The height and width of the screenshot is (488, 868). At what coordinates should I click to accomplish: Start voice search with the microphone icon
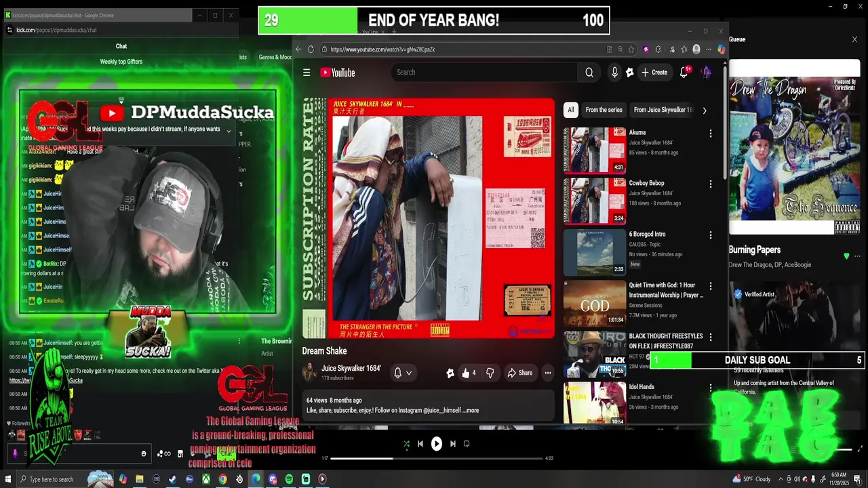[x=614, y=73]
